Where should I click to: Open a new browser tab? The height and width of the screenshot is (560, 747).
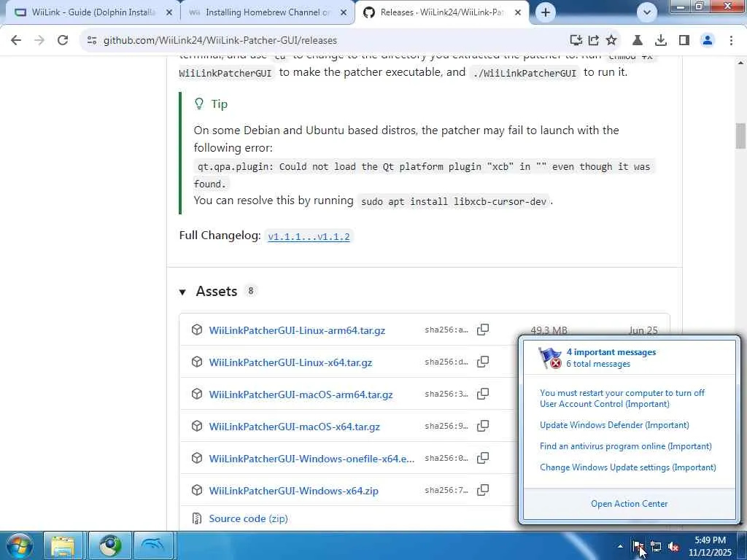click(546, 12)
